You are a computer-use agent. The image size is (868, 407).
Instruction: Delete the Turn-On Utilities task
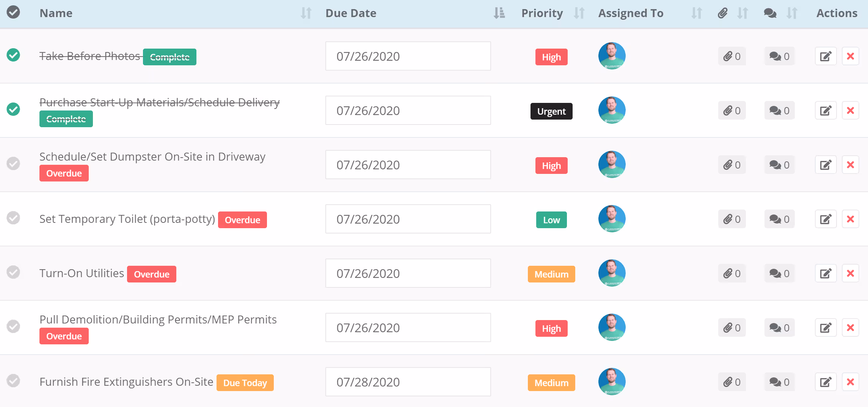pyautogui.click(x=850, y=273)
